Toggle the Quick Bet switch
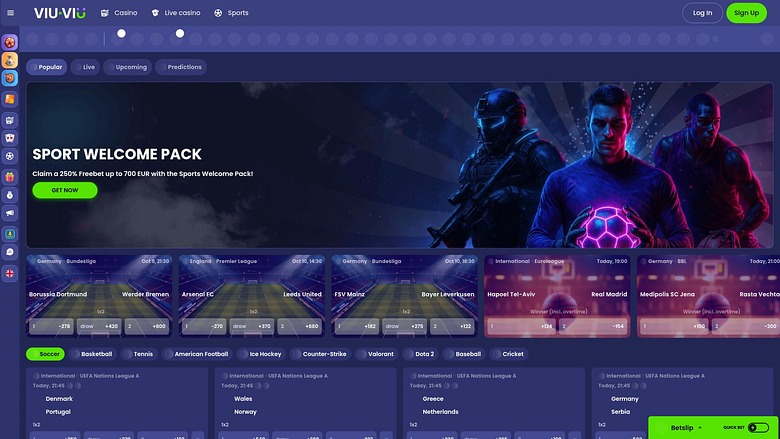 pos(758,428)
